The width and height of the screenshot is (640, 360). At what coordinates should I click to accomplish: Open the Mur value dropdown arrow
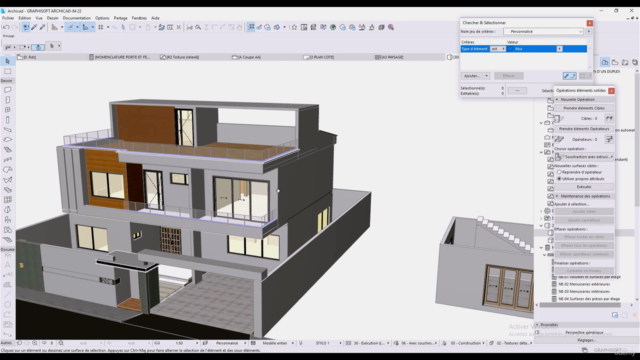click(559, 49)
